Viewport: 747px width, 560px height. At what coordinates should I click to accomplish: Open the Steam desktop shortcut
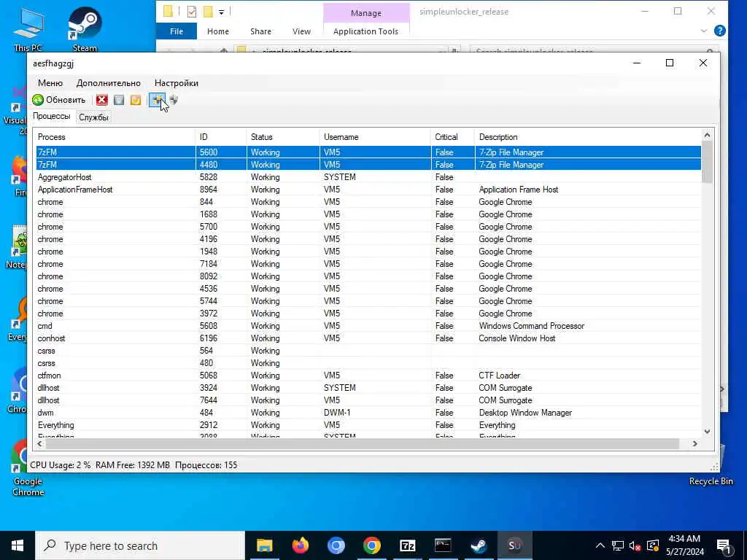click(85, 28)
